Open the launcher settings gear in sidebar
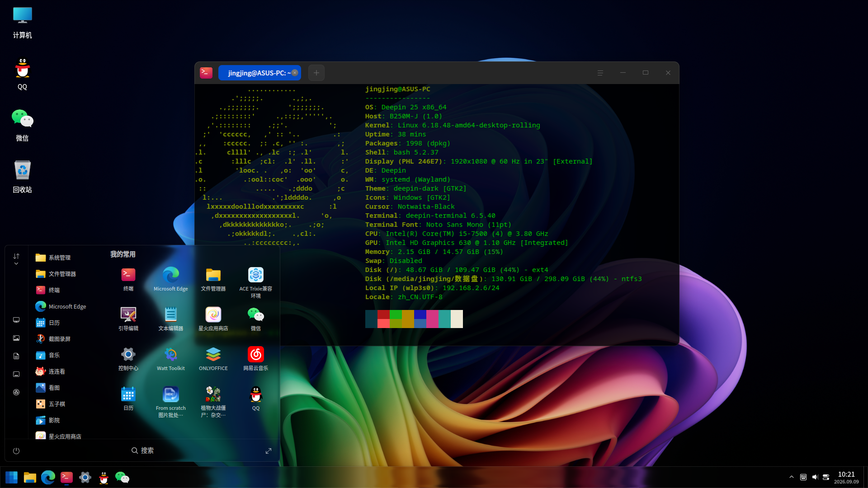Screen dimensions: 868x488 [16, 392]
